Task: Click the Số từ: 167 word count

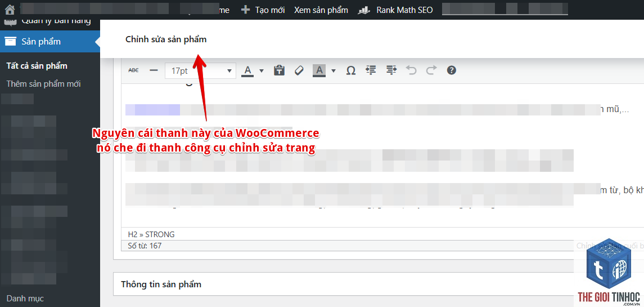Action: point(145,246)
